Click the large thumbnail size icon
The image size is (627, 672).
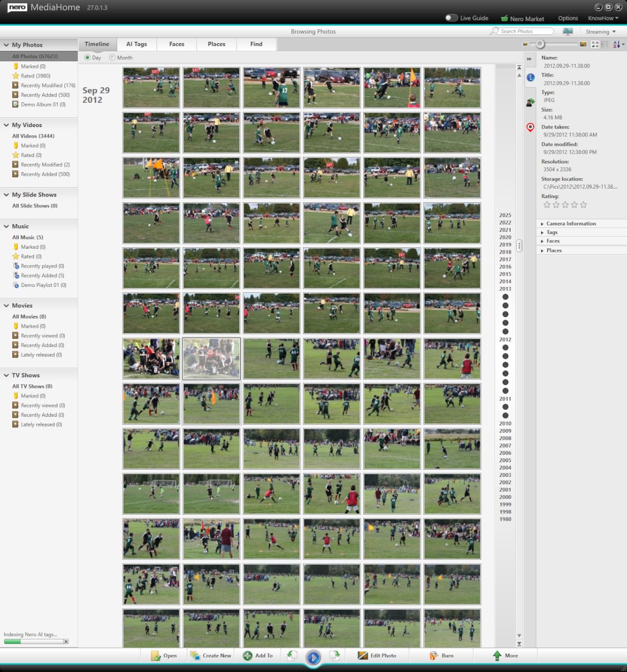[583, 44]
